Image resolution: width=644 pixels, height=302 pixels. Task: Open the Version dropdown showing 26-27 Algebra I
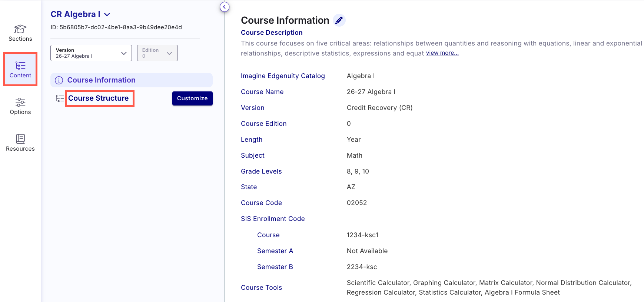[91, 53]
